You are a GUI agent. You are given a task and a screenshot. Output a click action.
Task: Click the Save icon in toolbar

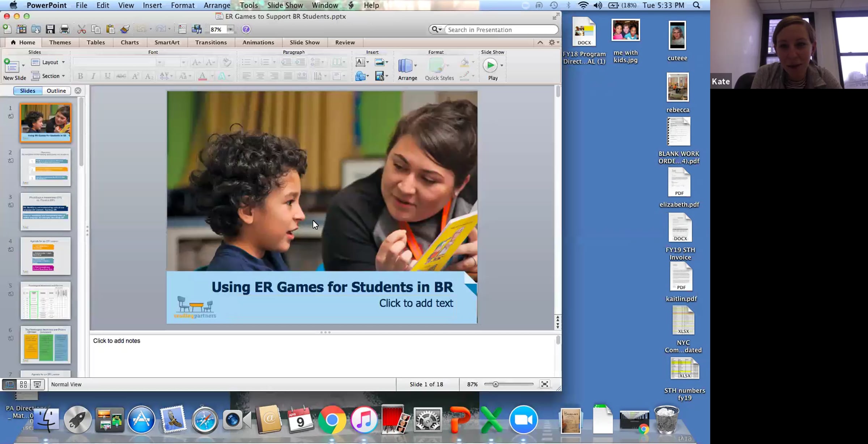[50, 29]
